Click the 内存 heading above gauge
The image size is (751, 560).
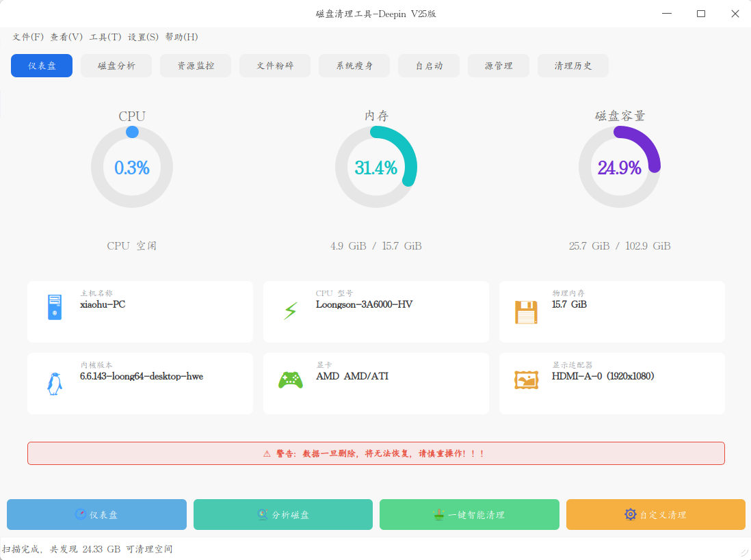click(x=376, y=116)
